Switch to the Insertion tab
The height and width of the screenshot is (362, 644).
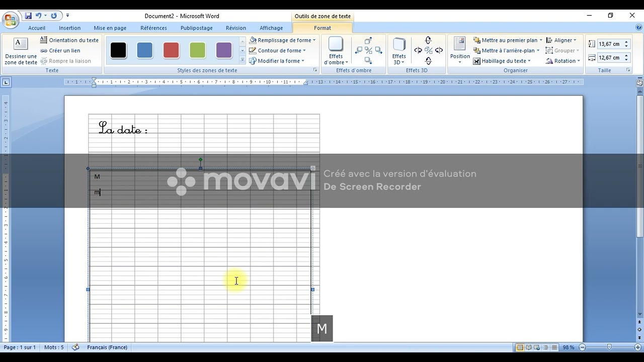coord(69,28)
